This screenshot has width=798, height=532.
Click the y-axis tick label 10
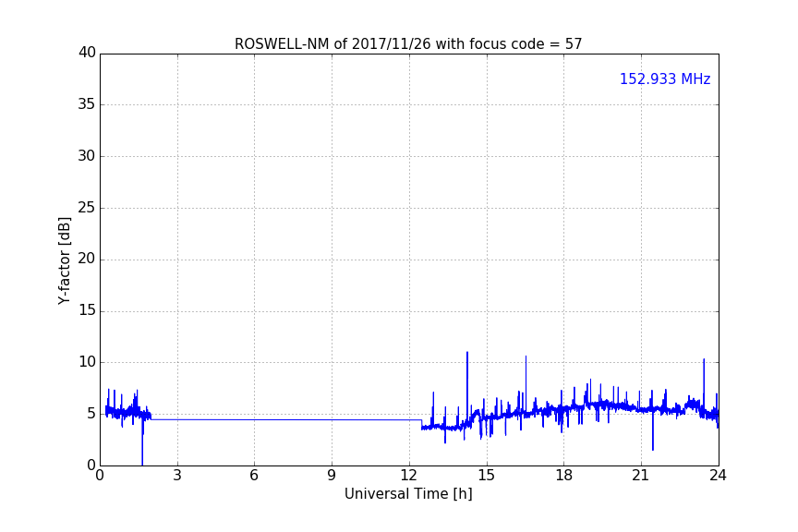click(x=87, y=362)
